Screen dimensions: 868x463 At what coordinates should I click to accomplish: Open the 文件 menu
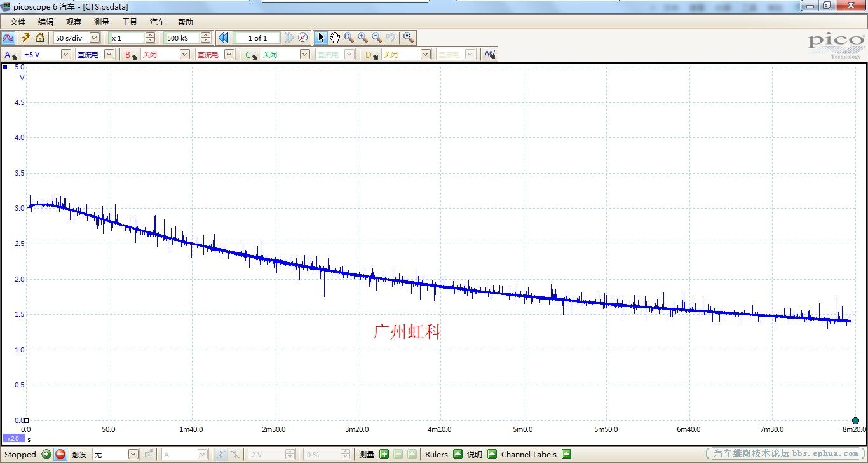[18, 22]
